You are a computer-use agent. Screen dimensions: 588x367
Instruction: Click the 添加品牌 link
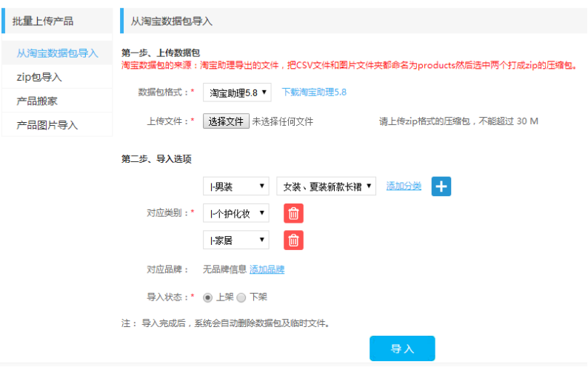(x=267, y=269)
